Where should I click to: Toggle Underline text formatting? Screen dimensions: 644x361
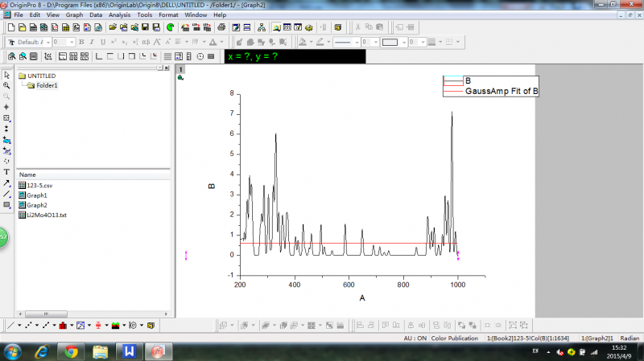click(102, 42)
